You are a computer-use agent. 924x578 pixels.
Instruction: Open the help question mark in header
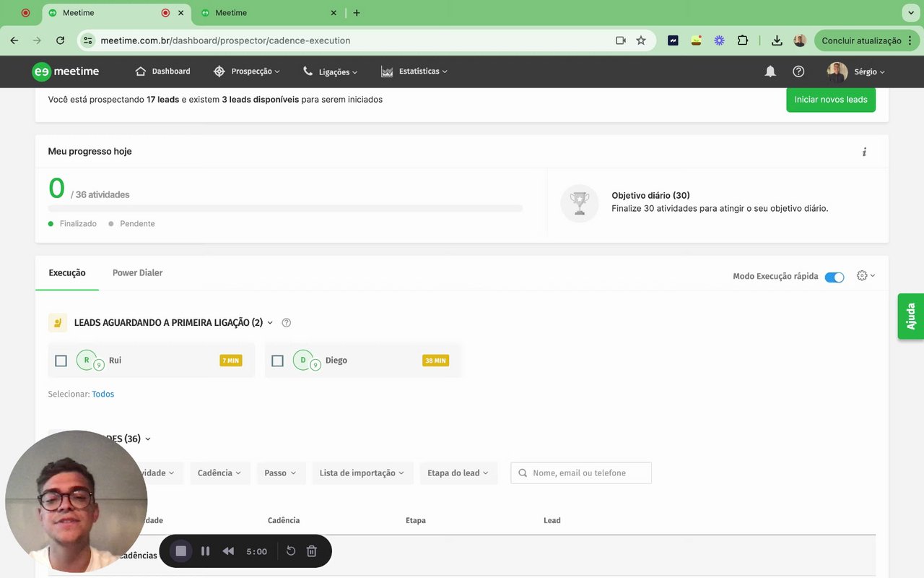[x=798, y=72]
